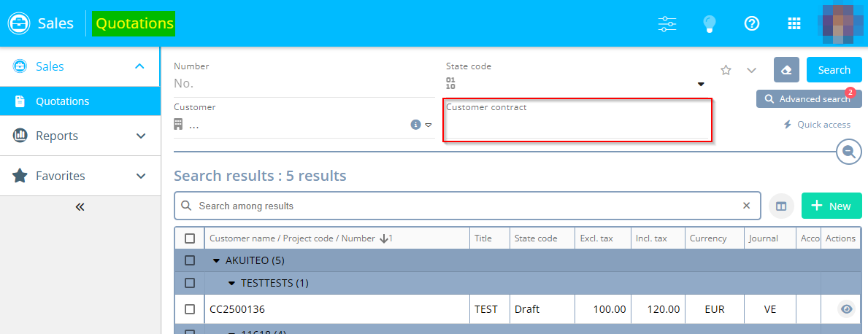The height and width of the screenshot is (334, 868).
Task: View quotation CC2500136 with eye icon
Action: point(846,309)
